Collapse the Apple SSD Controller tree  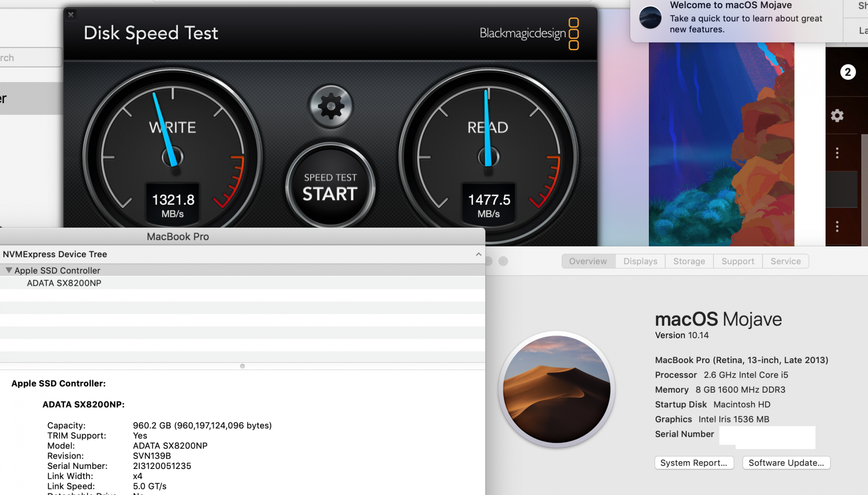click(x=8, y=270)
